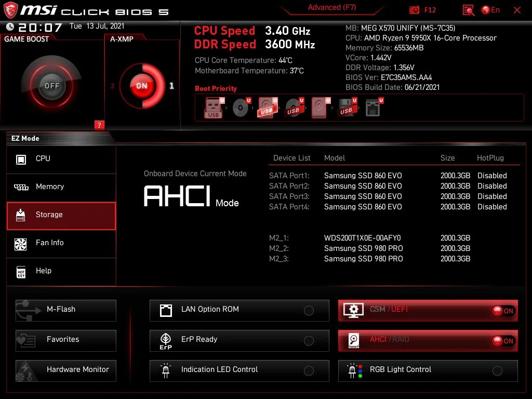The height and width of the screenshot is (399, 532).
Task: Click the Model column header
Action: pos(335,158)
